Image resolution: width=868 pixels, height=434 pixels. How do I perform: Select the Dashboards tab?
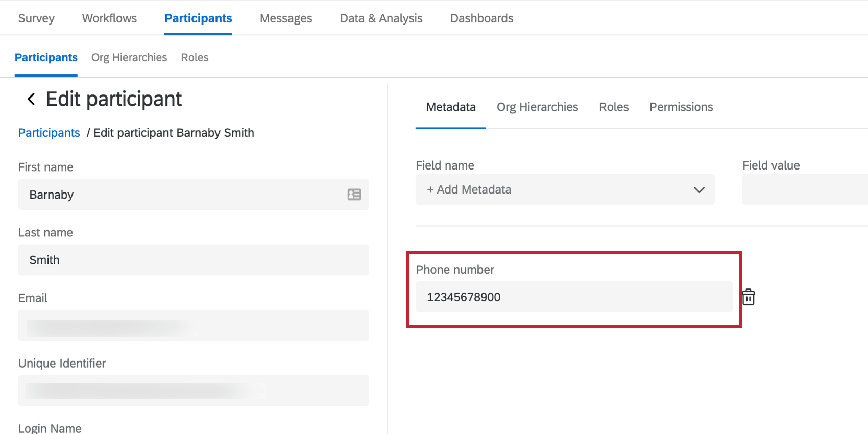tap(481, 18)
